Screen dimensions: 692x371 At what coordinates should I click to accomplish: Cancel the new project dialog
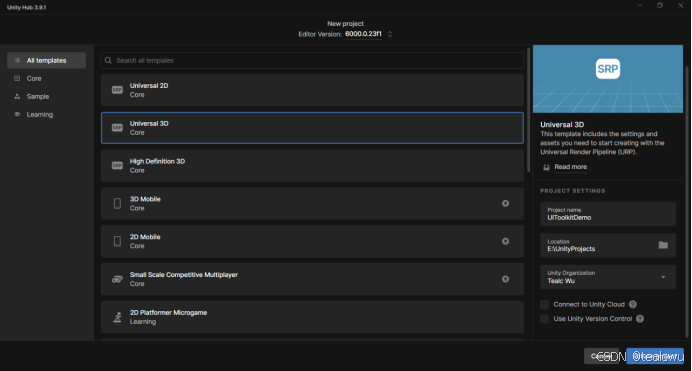602,356
